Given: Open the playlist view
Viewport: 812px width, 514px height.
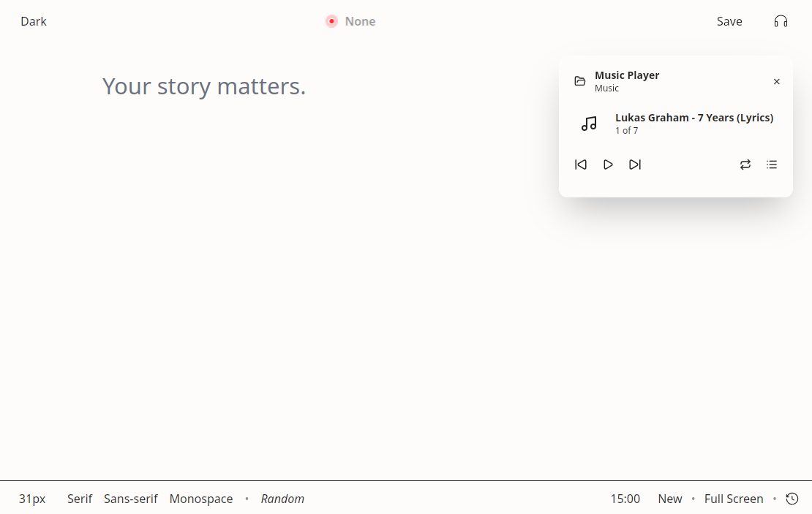Looking at the screenshot, I should coord(772,165).
